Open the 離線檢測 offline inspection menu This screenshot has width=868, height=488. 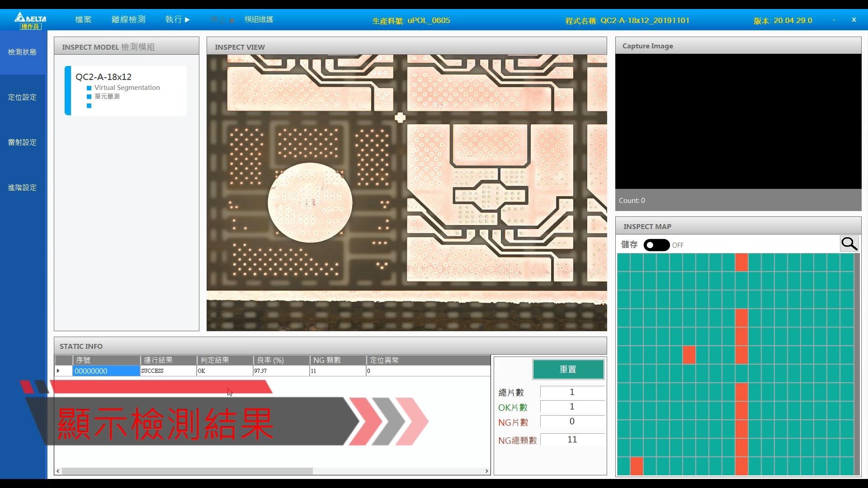click(x=128, y=19)
